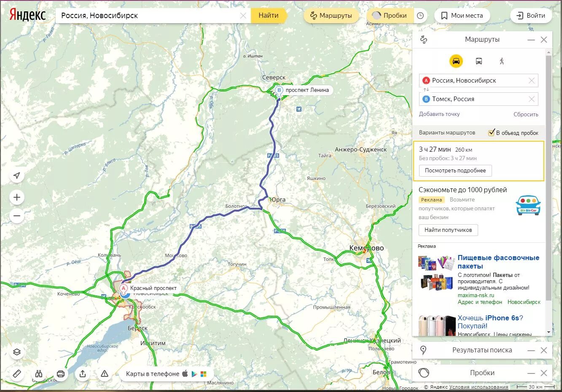Click the Yandex logo
The width and height of the screenshot is (562, 392).
[27, 16]
